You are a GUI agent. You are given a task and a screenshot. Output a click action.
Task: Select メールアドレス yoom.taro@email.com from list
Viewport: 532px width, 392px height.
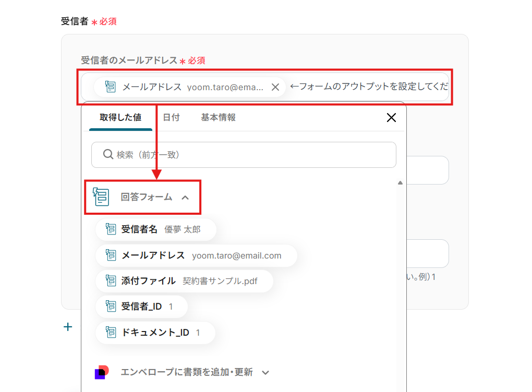(196, 255)
